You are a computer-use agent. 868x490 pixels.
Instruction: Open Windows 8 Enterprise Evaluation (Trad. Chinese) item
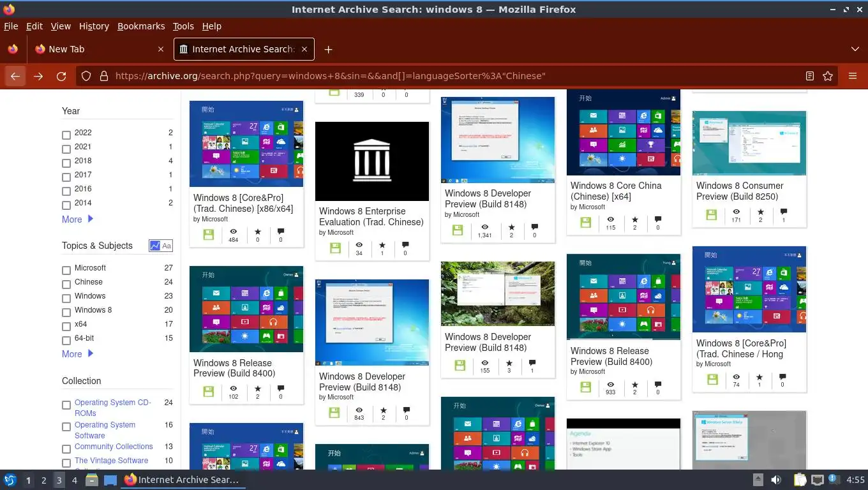coord(371,216)
